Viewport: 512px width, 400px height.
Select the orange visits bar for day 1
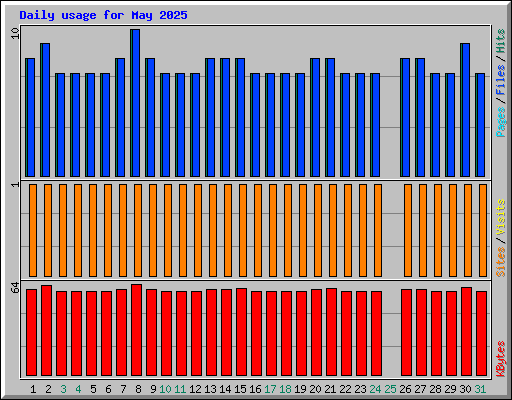pyautogui.click(x=33, y=230)
